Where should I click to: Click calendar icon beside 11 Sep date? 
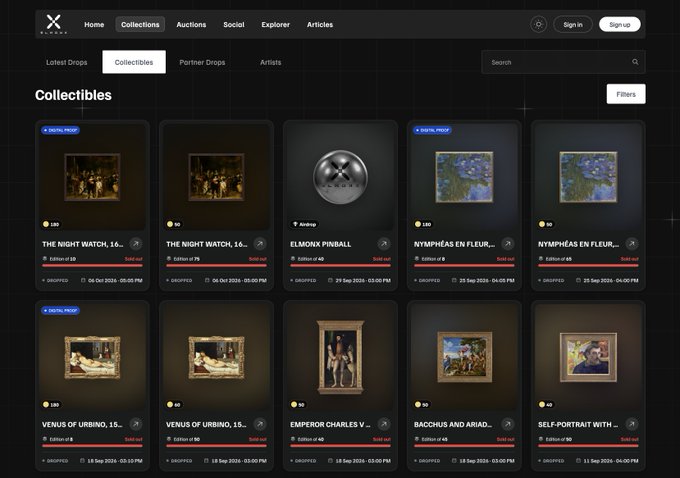(579, 461)
